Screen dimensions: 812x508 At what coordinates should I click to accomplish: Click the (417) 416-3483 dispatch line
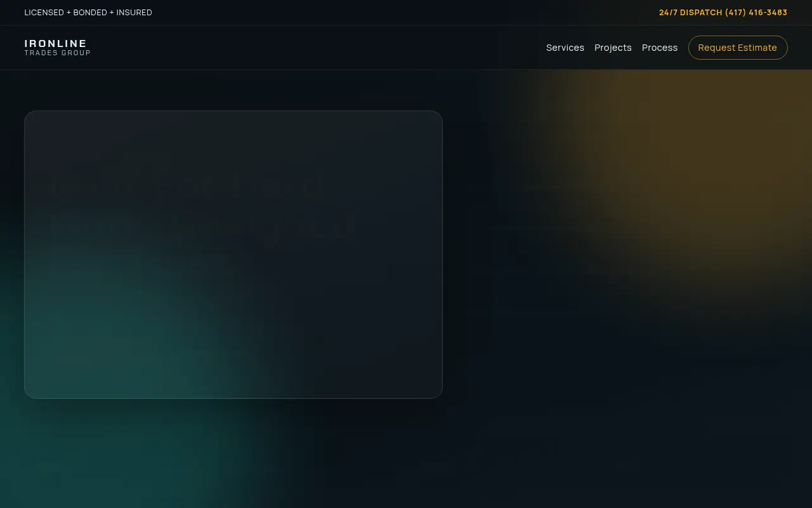[x=756, y=13]
